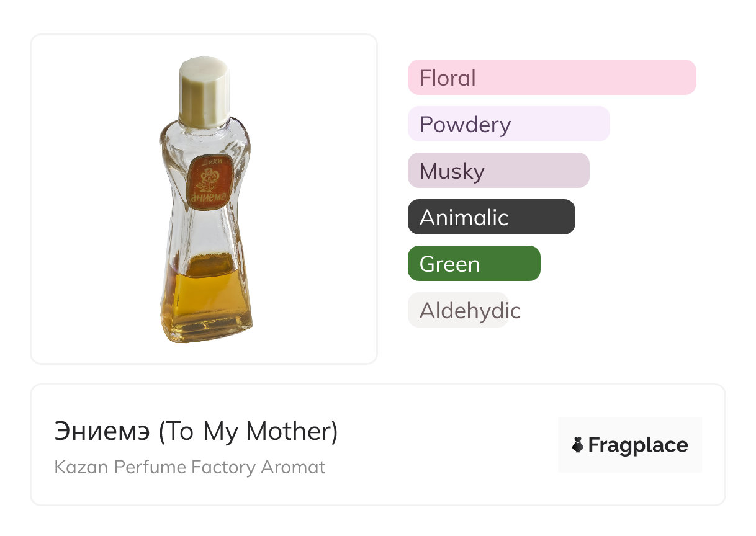Click the Fragplace perfume bottle logo icon
756x536 pixels.
[578, 445]
